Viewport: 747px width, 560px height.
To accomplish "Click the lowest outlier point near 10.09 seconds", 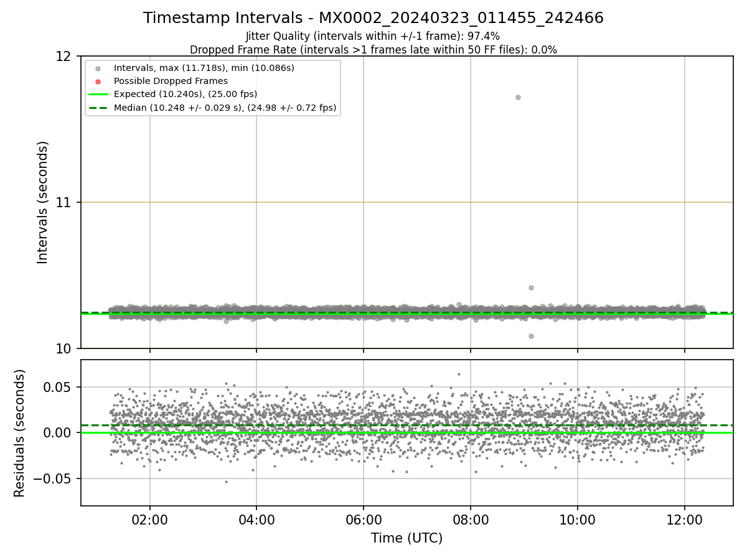I will (531, 336).
